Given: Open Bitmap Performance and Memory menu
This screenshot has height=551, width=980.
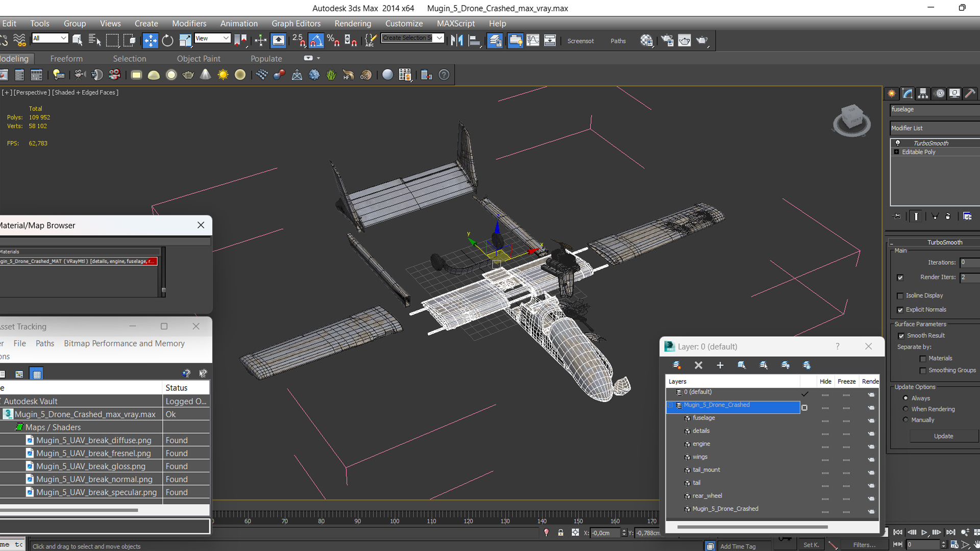Looking at the screenshot, I should click(x=124, y=343).
